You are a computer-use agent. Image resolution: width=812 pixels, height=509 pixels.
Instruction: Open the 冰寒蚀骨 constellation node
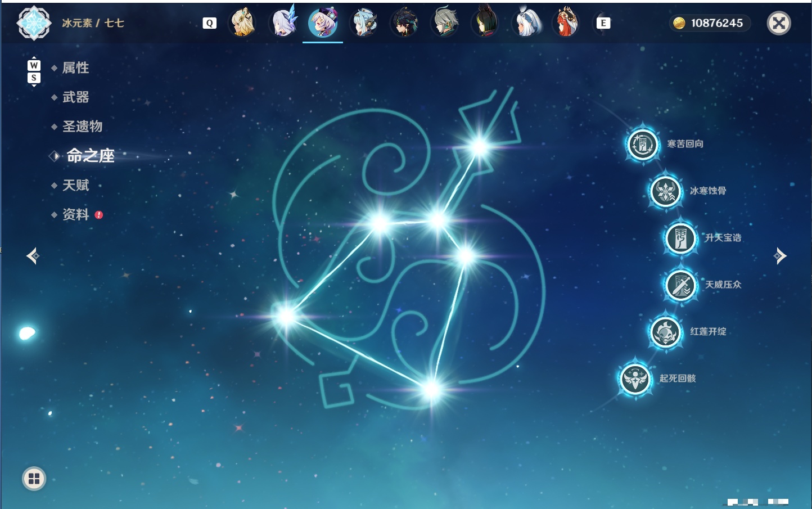666,191
